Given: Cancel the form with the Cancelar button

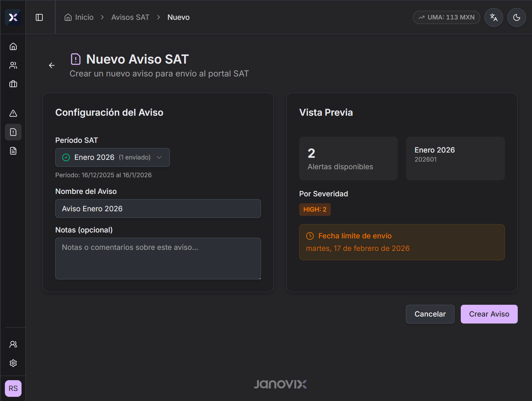Looking at the screenshot, I should click(x=430, y=314).
